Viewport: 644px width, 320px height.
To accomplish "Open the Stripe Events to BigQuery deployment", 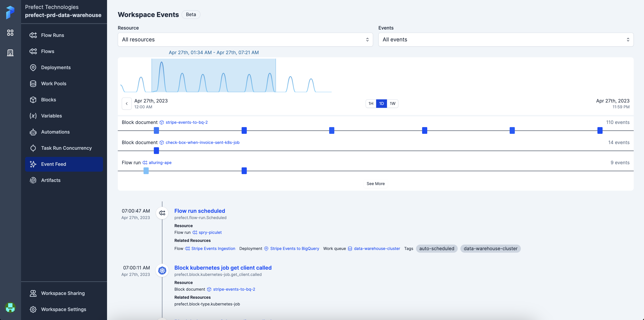I will coord(294,249).
